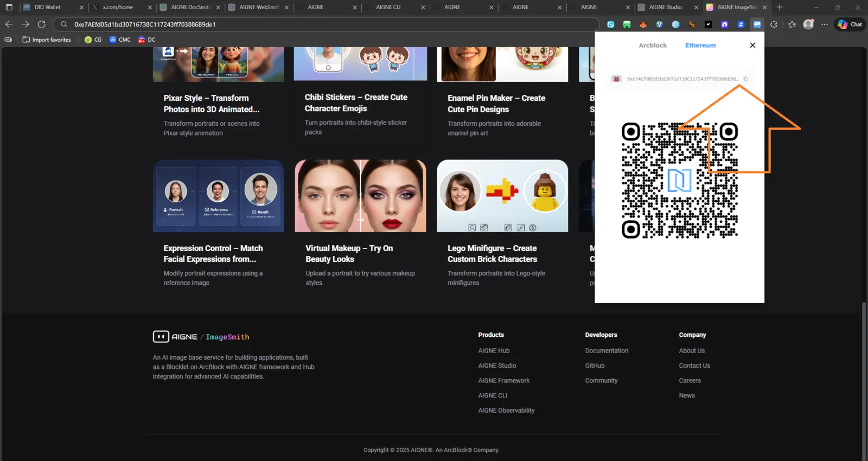Open the AIGNE Studio footer link
Image resolution: width=868 pixels, height=461 pixels.
pos(497,366)
